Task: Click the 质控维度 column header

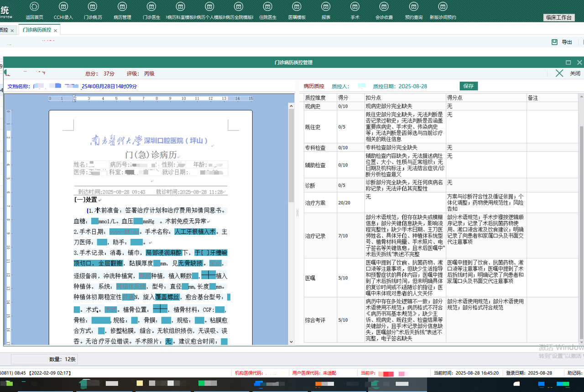Action: (x=320, y=98)
